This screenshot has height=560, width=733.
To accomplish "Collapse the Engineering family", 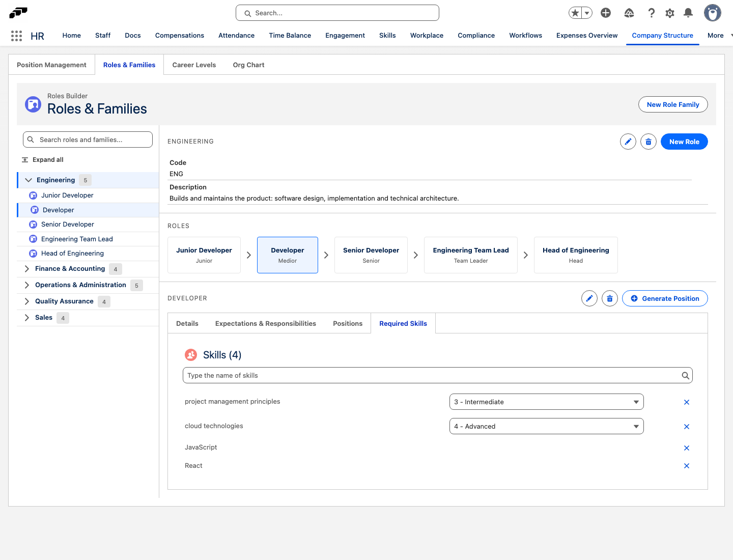I will (29, 180).
